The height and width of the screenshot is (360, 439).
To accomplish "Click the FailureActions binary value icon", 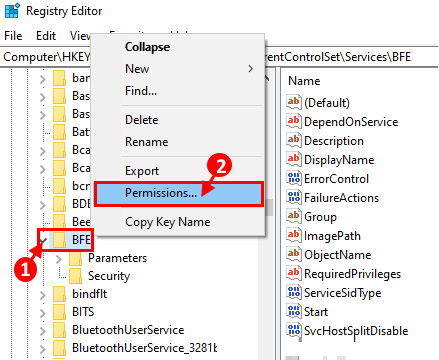I will [x=294, y=197].
